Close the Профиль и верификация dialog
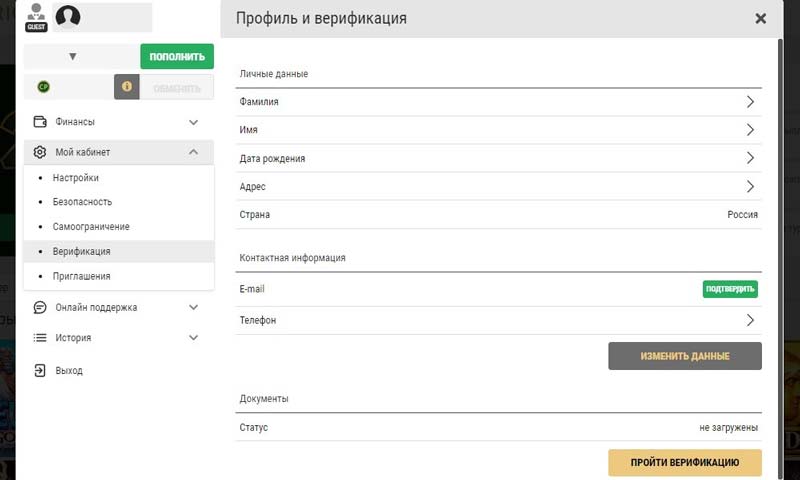This screenshot has width=800, height=480. (x=761, y=18)
